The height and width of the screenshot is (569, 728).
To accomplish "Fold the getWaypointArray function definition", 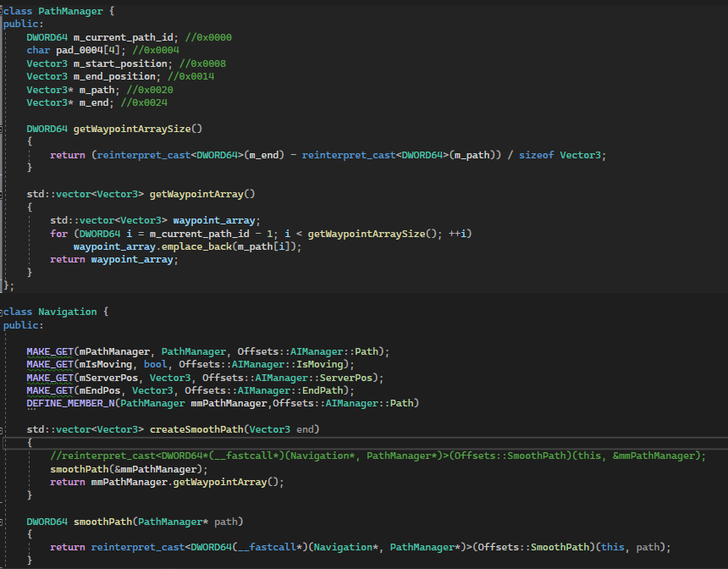I will 3,194.
